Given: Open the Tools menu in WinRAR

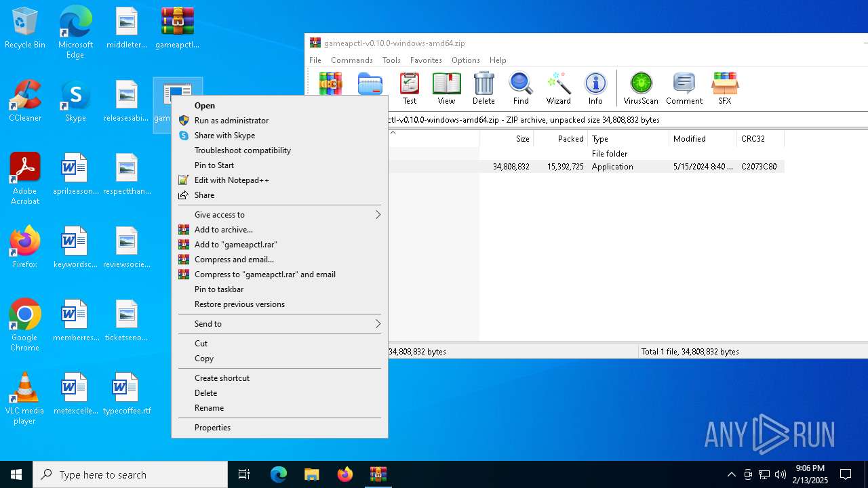Looking at the screenshot, I should 391,60.
